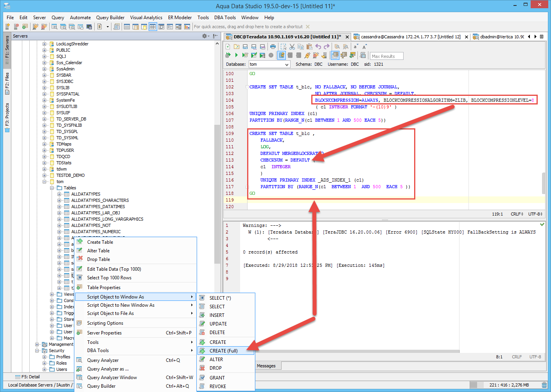Image resolution: width=551 pixels, height=392 pixels.
Task: Click the collapse Servers panel icon
Action: (215, 36)
